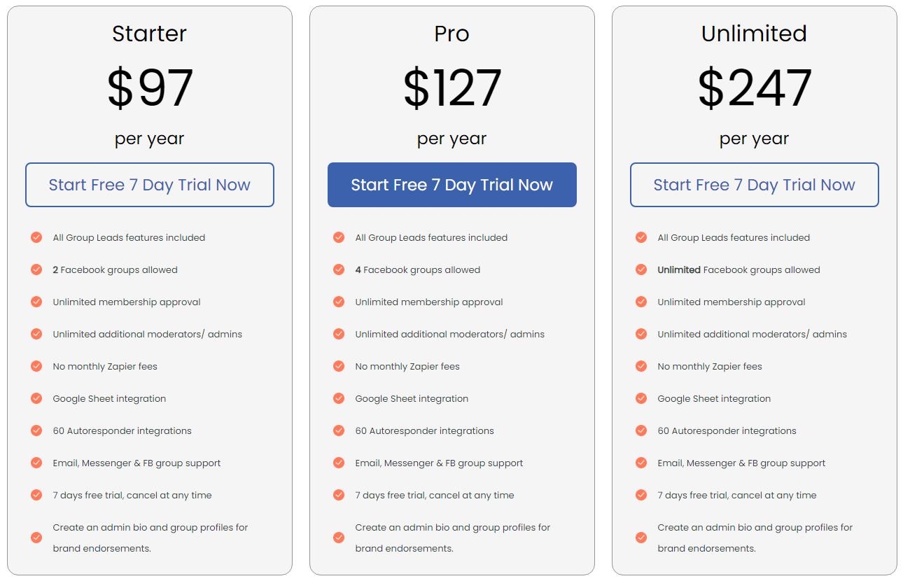This screenshot has height=588, width=910.
Task: Select the $97 Starter price
Action: pos(150,88)
